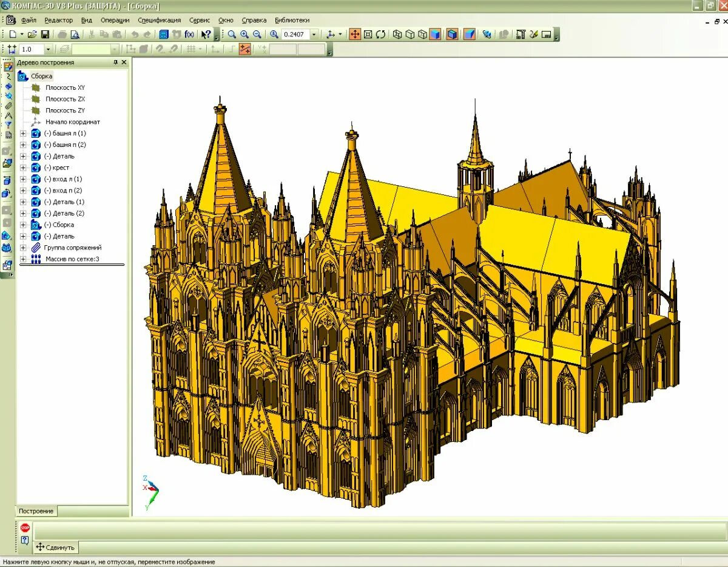The height and width of the screenshot is (567, 728).
Task: Open the Редактор menu
Action: [x=58, y=20]
